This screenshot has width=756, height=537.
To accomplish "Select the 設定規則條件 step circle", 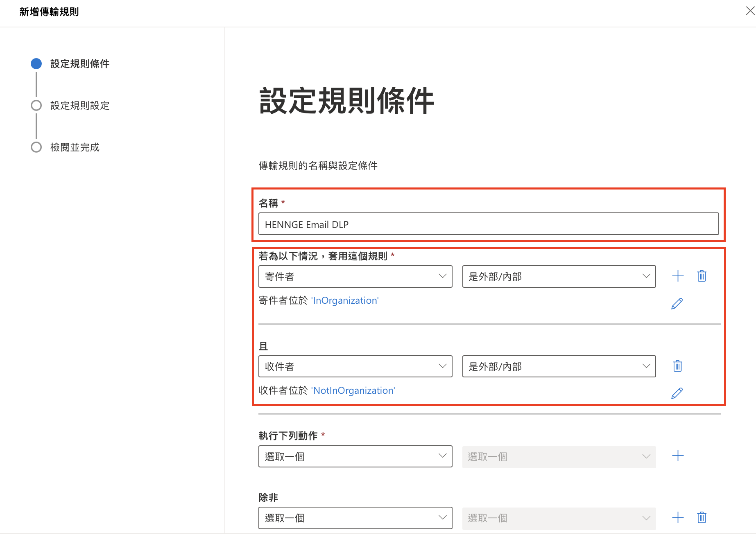I will (36, 63).
